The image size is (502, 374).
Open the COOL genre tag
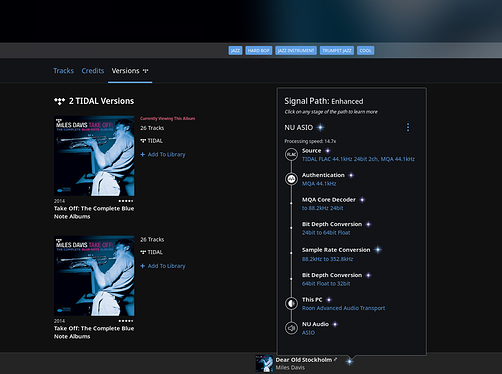click(365, 51)
